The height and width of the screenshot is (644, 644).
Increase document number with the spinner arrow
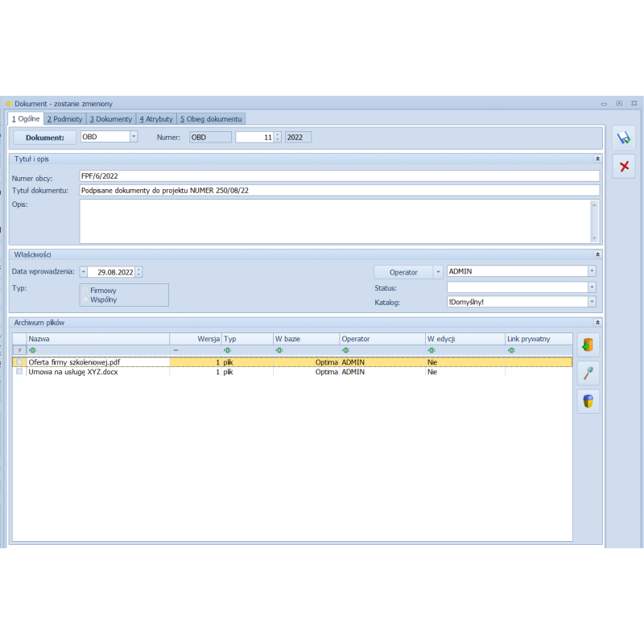click(x=278, y=134)
